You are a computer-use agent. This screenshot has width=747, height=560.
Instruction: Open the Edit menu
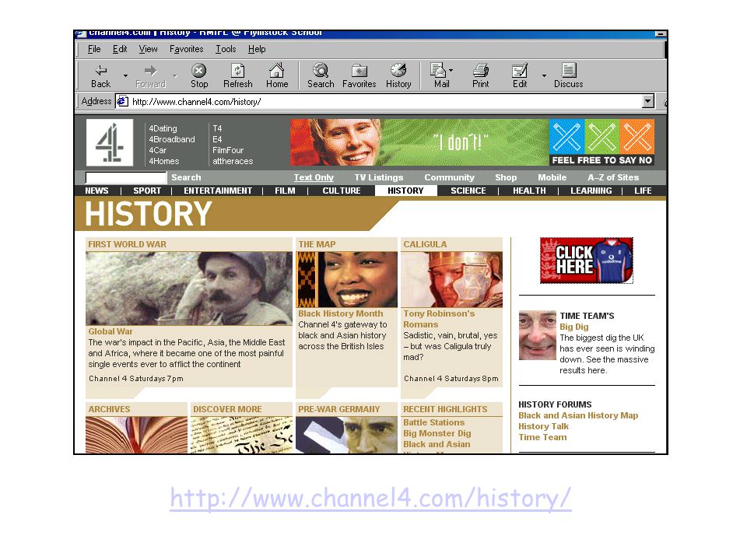(120, 49)
